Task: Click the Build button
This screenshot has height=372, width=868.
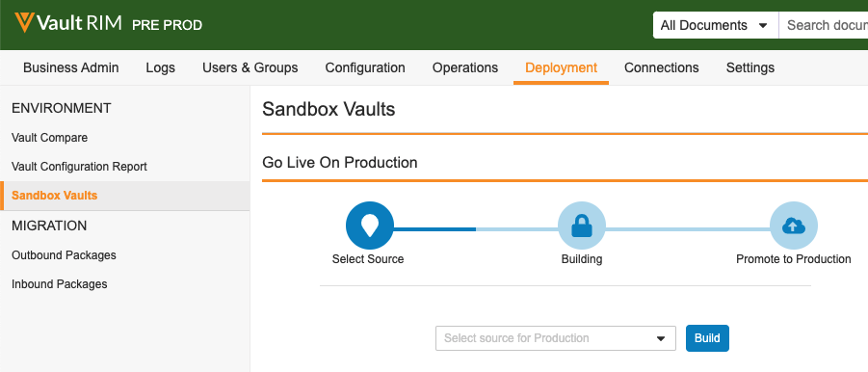Action: [707, 338]
